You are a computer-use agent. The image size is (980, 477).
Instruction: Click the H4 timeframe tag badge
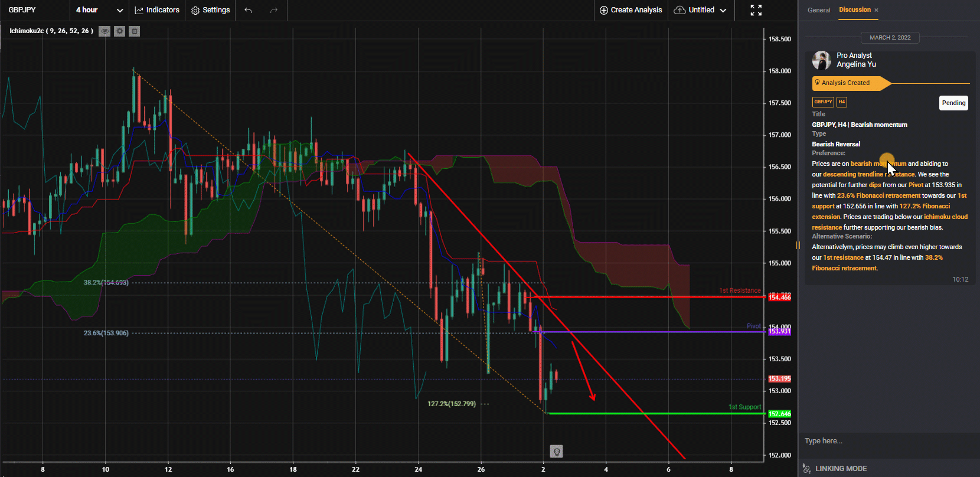841,102
